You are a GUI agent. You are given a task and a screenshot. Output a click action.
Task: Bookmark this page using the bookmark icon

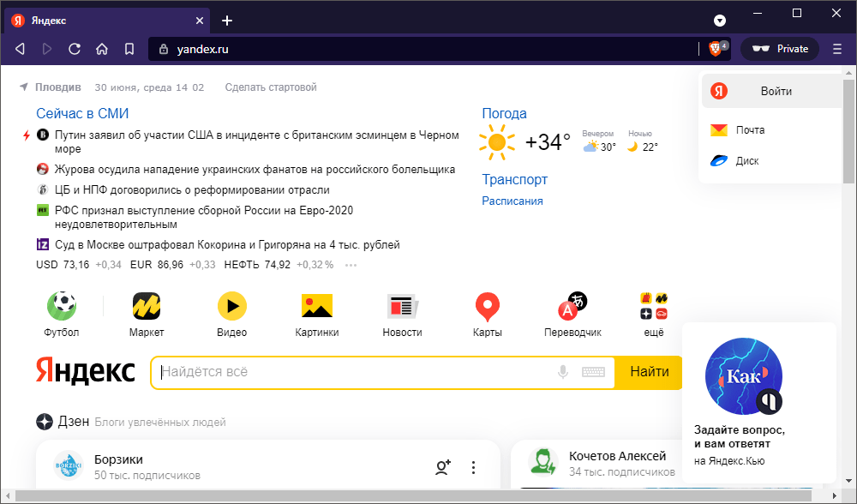click(x=129, y=49)
